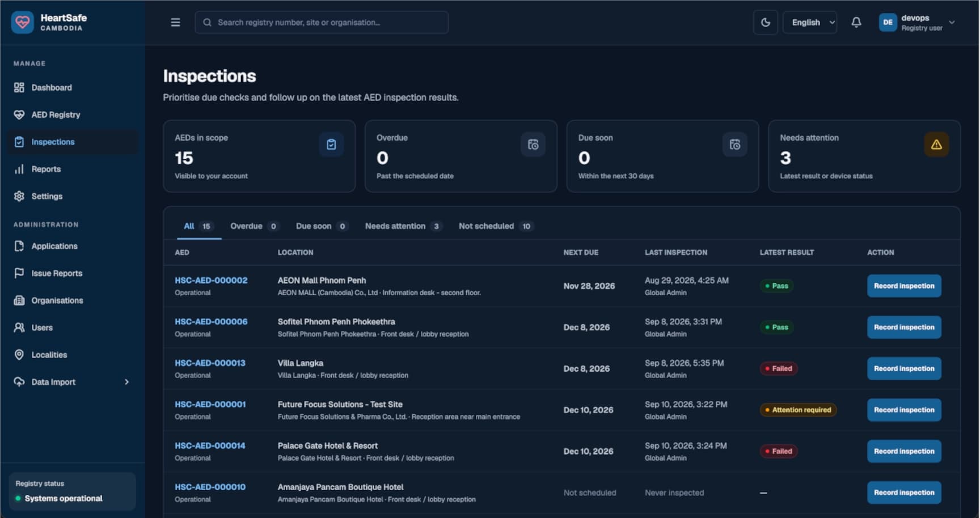The height and width of the screenshot is (518, 980).
Task: Collapse sidebar with hamburger menu icon
Action: click(175, 22)
